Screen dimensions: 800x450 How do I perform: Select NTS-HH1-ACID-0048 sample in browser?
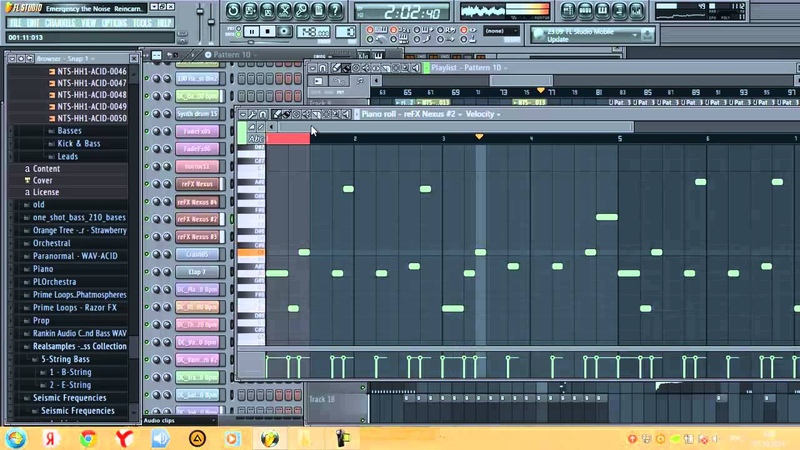click(x=90, y=95)
